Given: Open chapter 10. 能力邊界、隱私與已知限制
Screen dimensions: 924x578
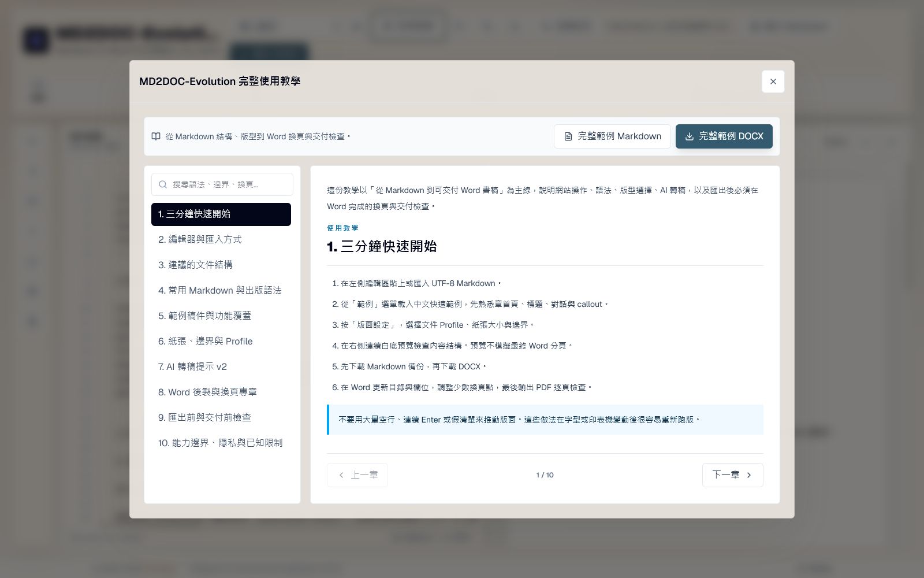Looking at the screenshot, I should (221, 443).
